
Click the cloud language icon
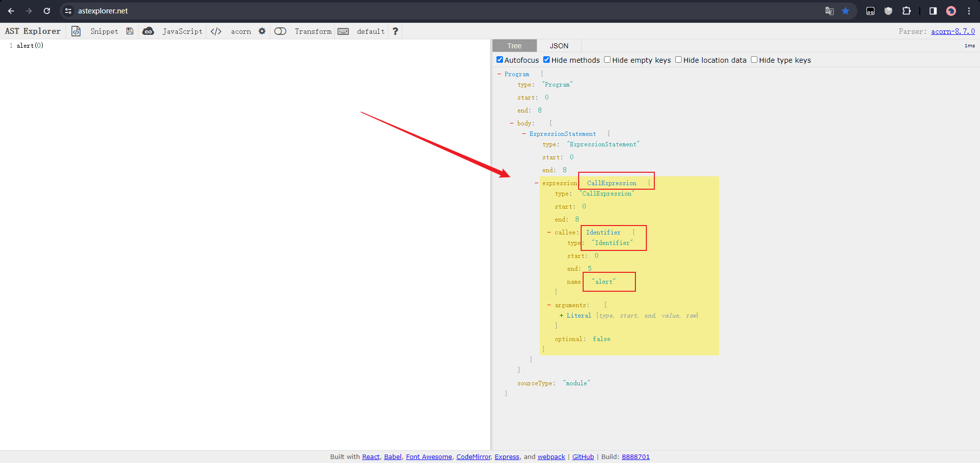pos(148,31)
